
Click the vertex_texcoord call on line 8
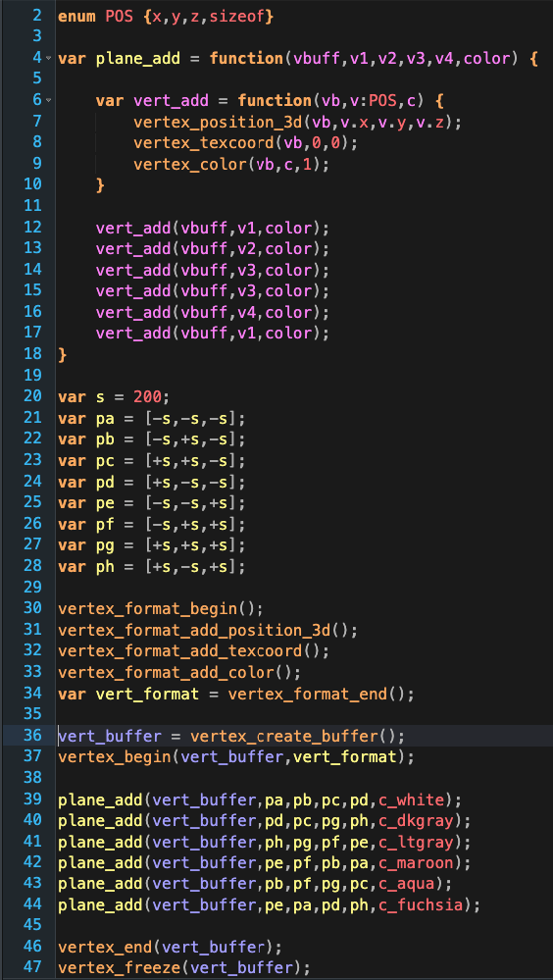pyautogui.click(x=203, y=142)
